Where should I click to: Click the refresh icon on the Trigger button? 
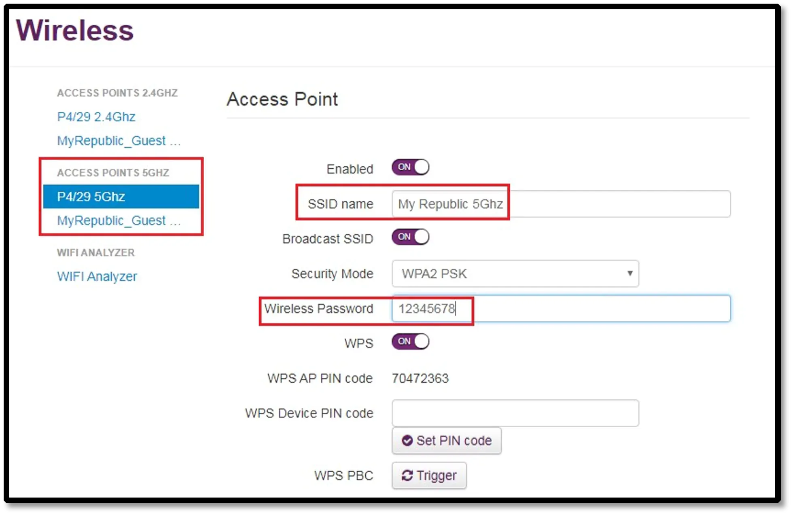(x=407, y=475)
